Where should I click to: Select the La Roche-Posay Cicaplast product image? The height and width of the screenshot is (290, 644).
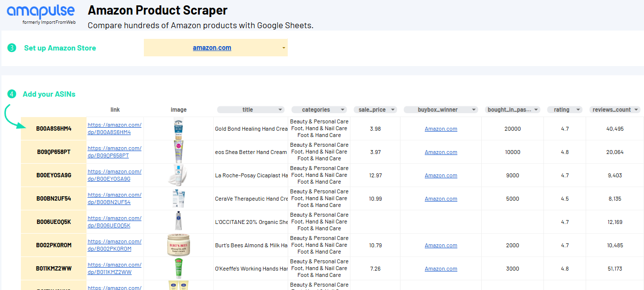coord(177,175)
